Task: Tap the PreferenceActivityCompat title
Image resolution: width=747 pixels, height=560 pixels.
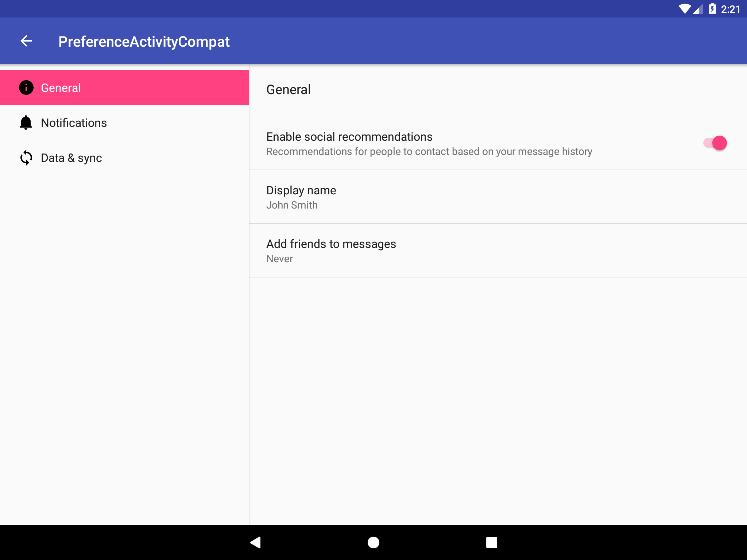Action: pyautogui.click(x=144, y=42)
